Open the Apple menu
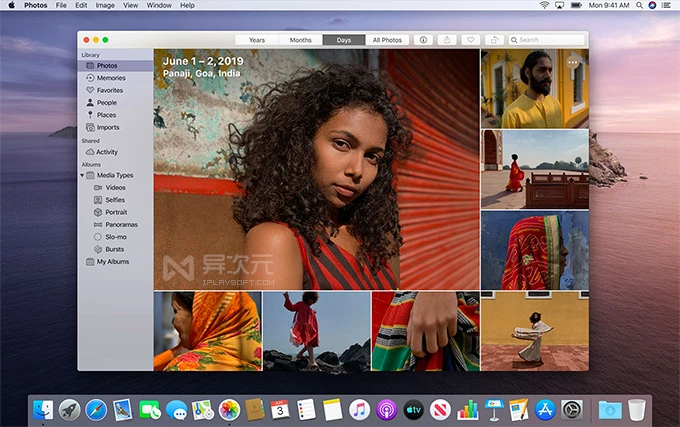 pyautogui.click(x=11, y=5)
